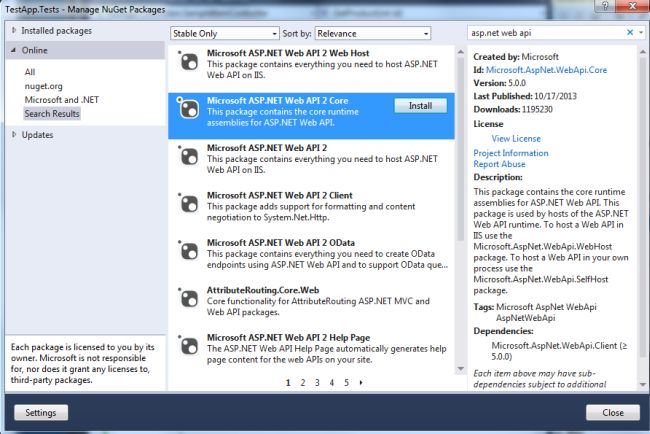Expand the Updates section
The width and height of the screenshot is (650, 434).
coord(14,135)
